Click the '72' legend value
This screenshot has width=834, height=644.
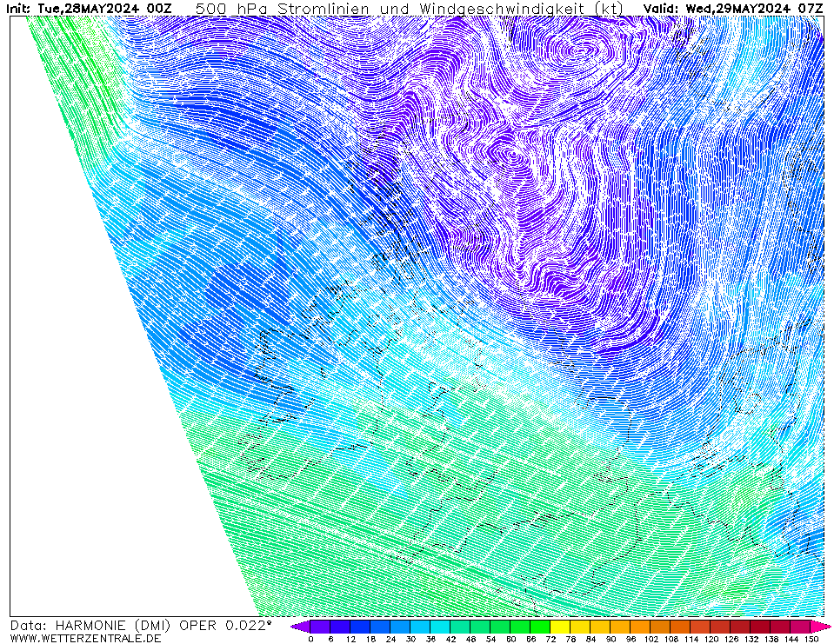pyautogui.click(x=550, y=639)
